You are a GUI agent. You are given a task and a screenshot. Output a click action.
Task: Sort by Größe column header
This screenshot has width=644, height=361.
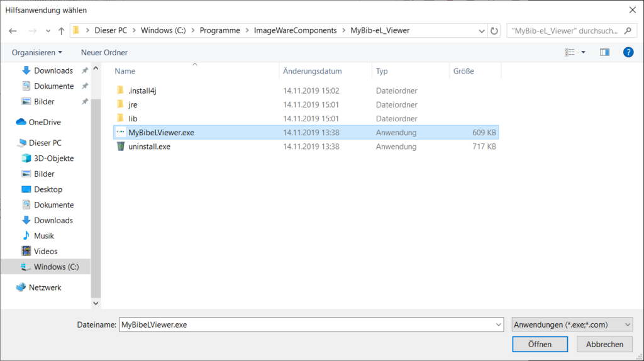(464, 71)
